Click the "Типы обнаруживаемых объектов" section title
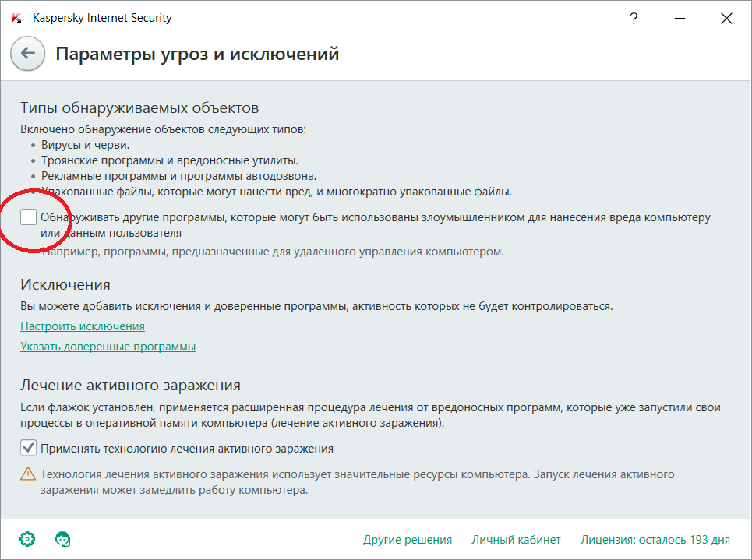752x560 pixels. (139, 108)
